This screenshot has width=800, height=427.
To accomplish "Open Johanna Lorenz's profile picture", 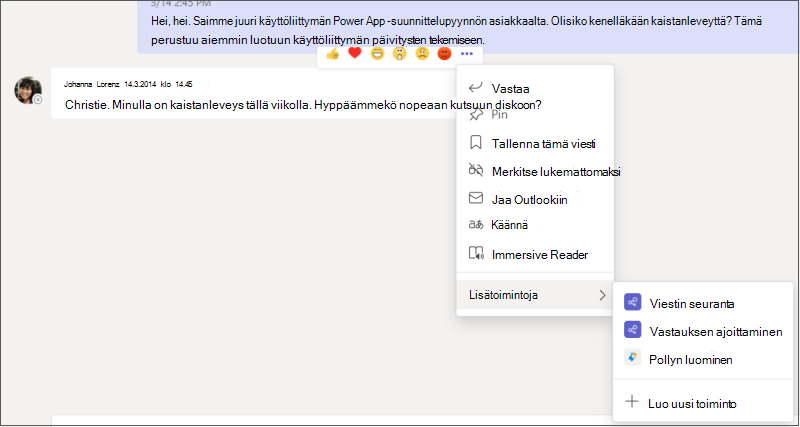I will tap(28, 90).
